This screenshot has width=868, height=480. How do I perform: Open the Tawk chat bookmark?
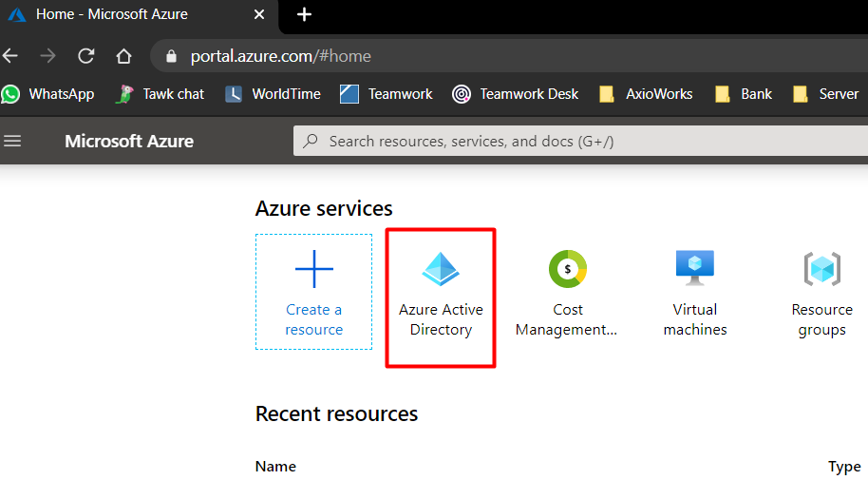160,94
